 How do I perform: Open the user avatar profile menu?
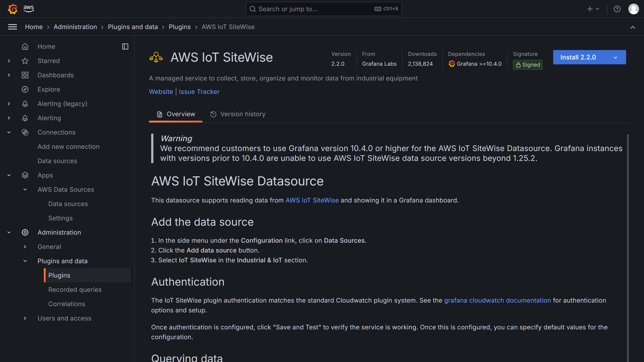coord(633,9)
